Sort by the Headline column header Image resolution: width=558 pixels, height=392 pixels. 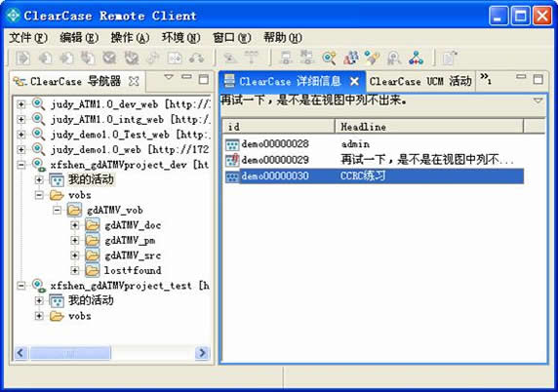click(429, 127)
